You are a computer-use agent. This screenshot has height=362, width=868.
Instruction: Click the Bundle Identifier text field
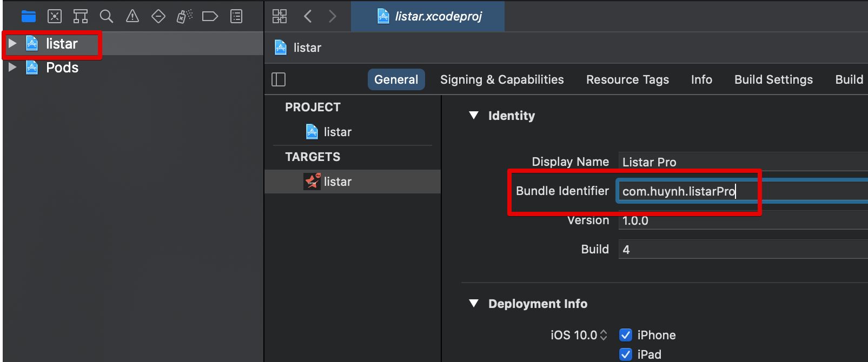pos(743,191)
